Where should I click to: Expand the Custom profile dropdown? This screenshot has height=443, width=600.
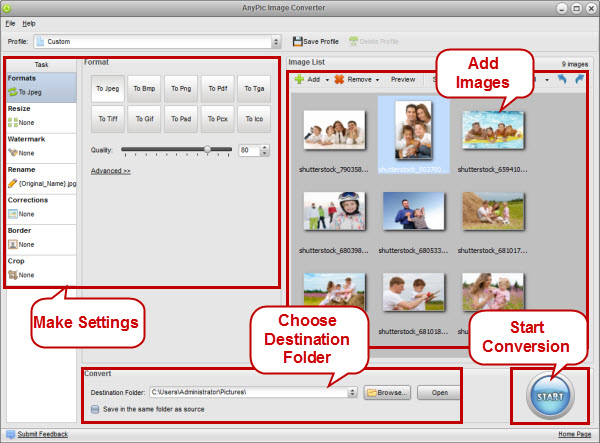click(276, 42)
